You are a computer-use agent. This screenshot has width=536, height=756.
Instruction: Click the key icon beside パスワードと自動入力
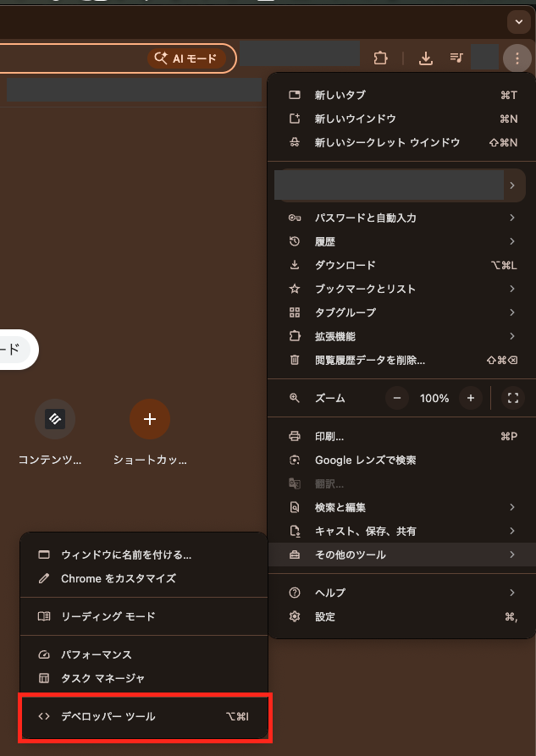pos(295,218)
